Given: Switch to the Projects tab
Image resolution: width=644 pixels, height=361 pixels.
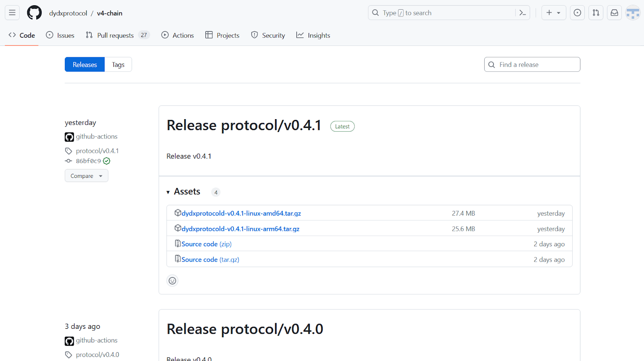Looking at the screenshot, I should (x=222, y=35).
